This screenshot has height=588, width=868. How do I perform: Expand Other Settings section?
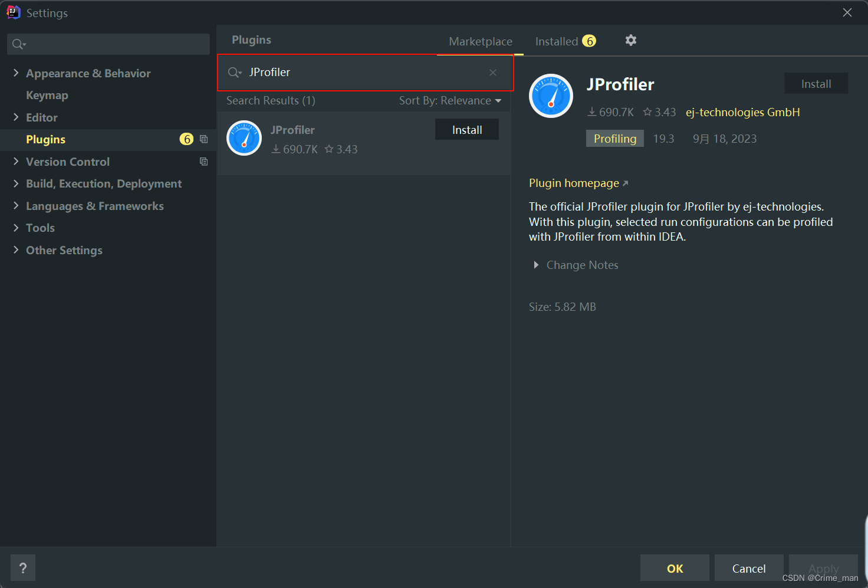(x=16, y=249)
